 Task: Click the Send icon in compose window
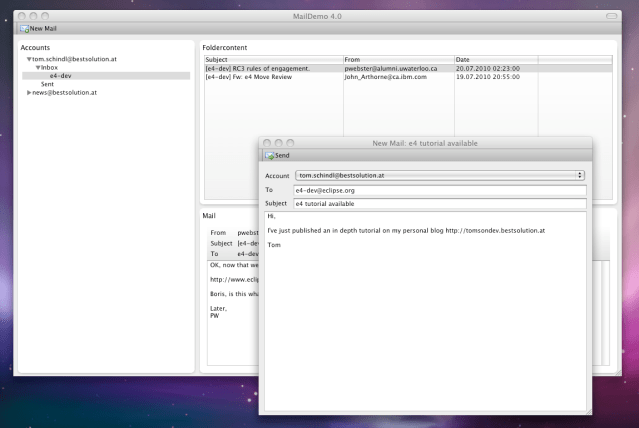[269, 156]
